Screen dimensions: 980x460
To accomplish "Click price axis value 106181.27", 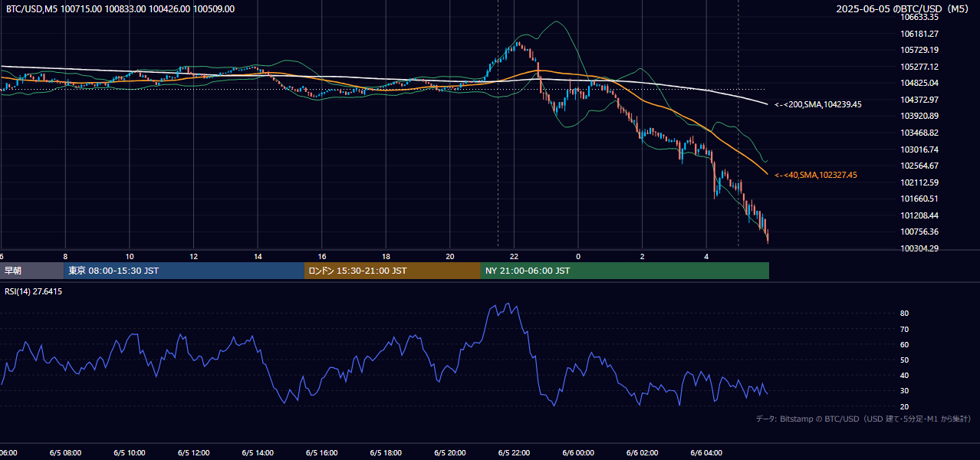I will 919,34.
